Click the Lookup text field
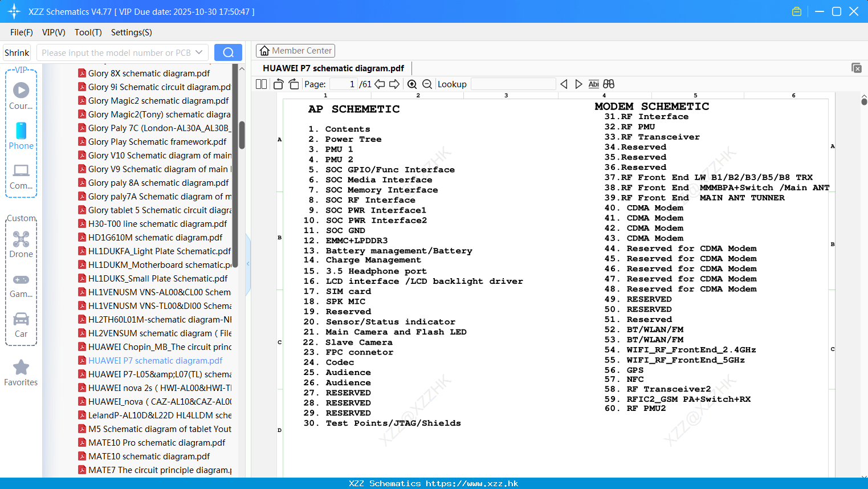This screenshot has height=489, width=868. (x=514, y=84)
